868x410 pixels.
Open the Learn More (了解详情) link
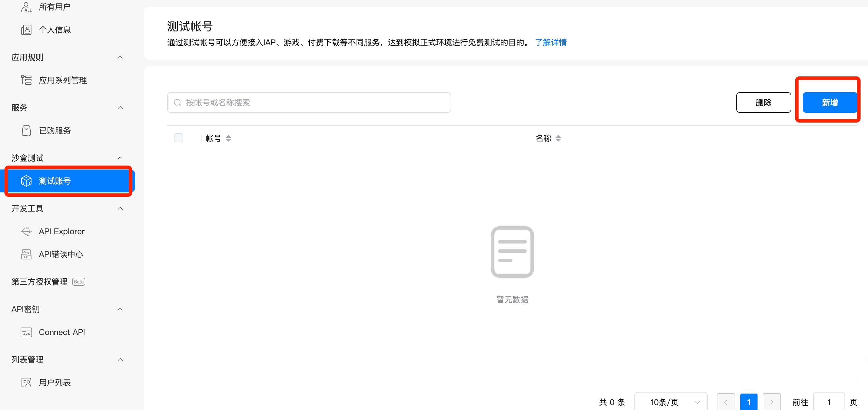[x=551, y=42]
